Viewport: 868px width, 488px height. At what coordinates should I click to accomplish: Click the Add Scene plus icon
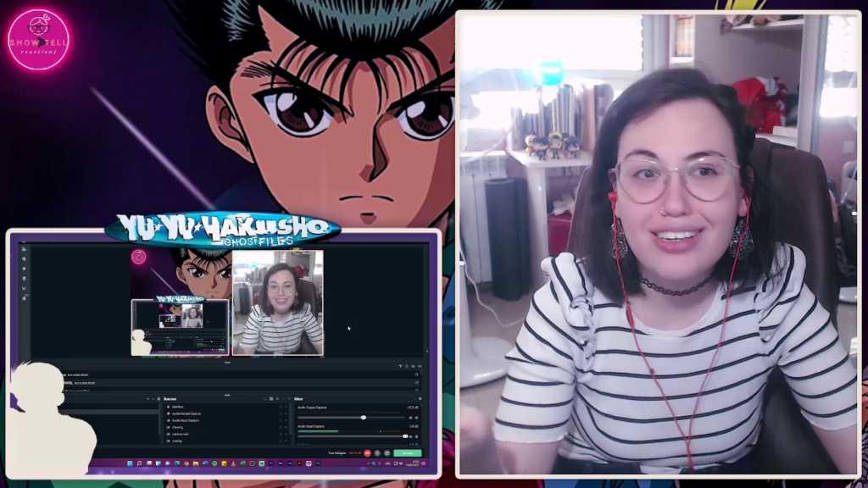point(148,398)
